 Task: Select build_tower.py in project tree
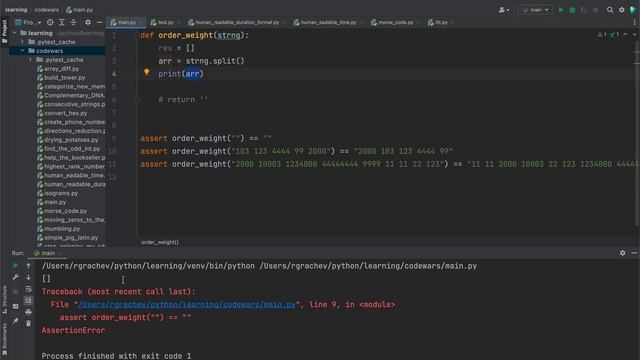click(64, 78)
